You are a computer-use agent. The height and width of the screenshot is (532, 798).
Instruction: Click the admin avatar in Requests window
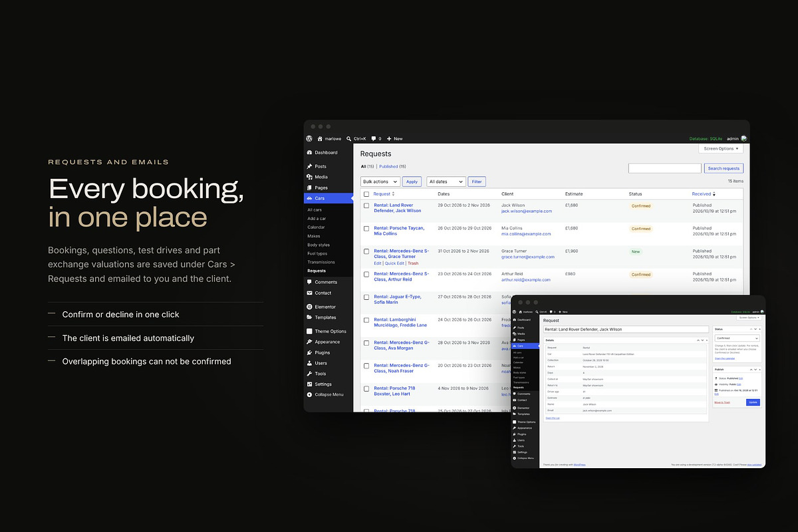pos(744,138)
